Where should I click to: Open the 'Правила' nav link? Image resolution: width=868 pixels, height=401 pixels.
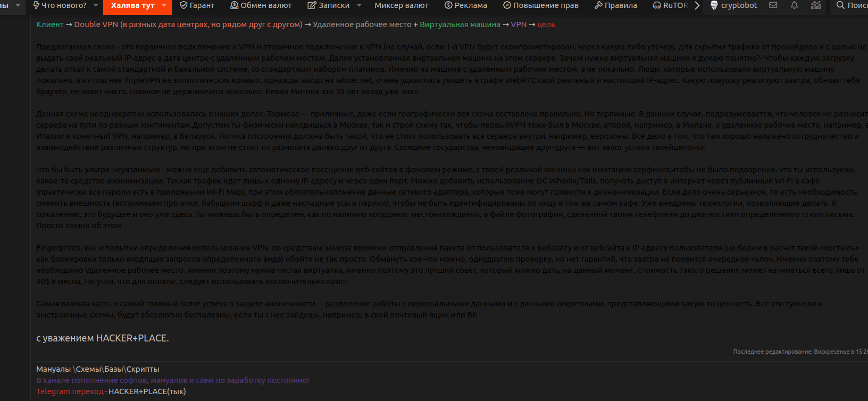coord(615,5)
